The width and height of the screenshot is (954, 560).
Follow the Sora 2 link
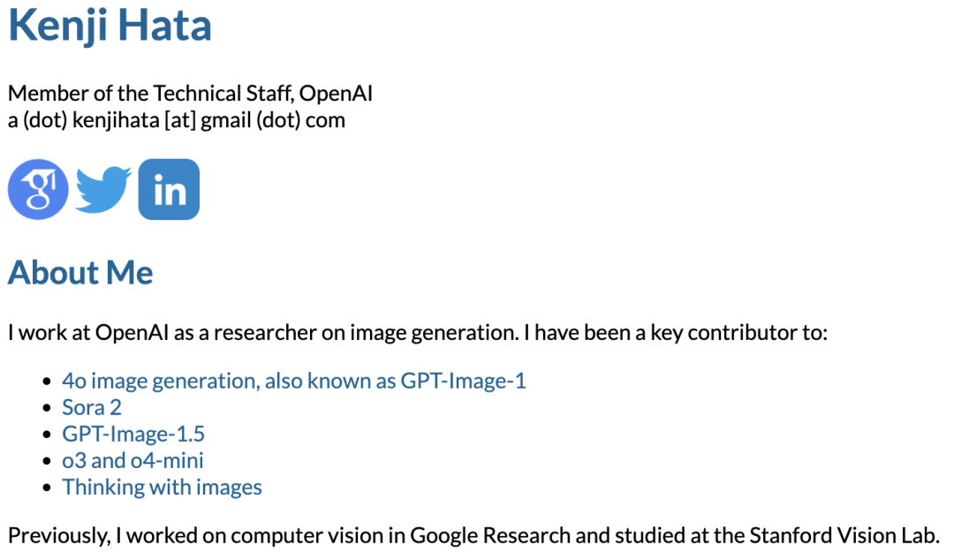[x=92, y=408]
